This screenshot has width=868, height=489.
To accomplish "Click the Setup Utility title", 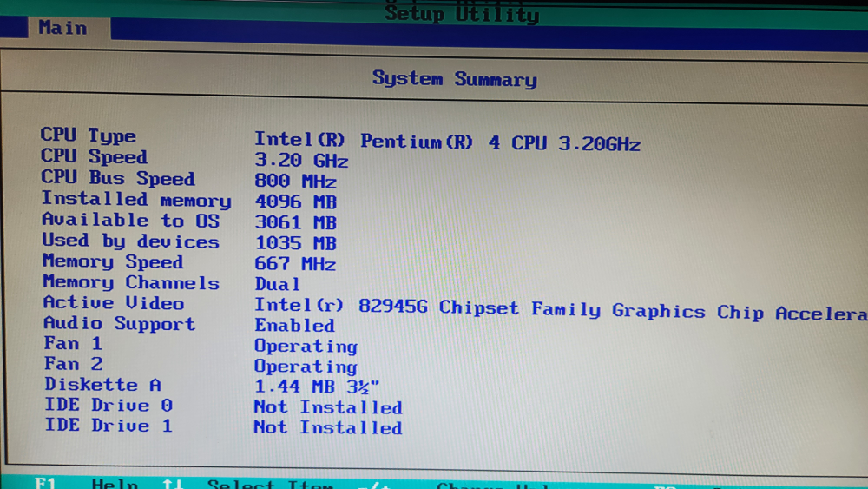I will (x=463, y=13).
